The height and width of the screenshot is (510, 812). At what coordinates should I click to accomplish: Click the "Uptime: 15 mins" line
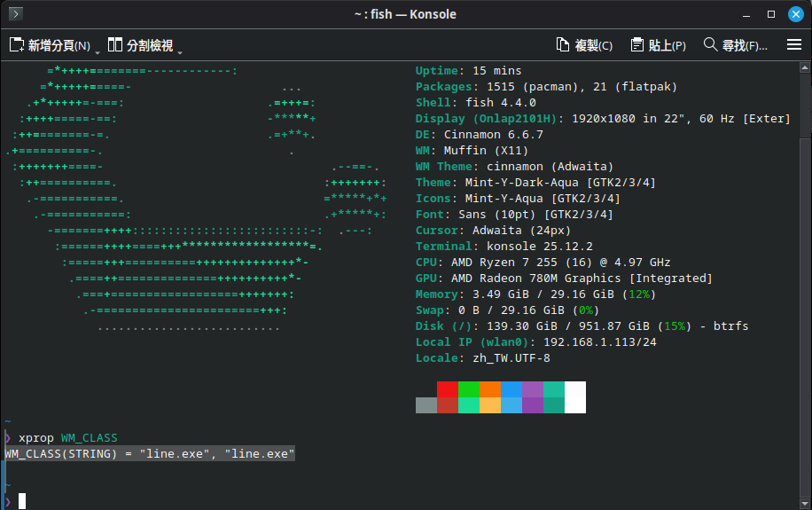tap(468, 70)
